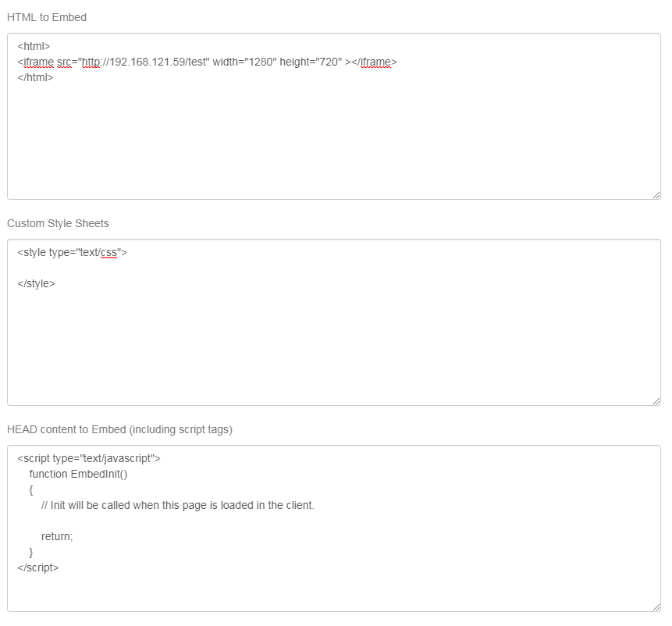This screenshot has width=672, height=626.
Task: Click the "HTML to Embed" label
Action: coord(47,17)
